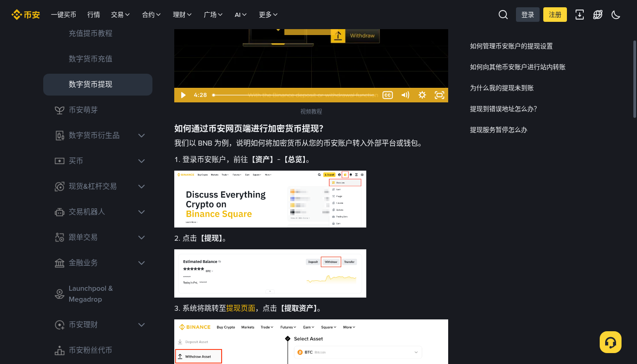Open the 交易 top menu

(x=121, y=15)
